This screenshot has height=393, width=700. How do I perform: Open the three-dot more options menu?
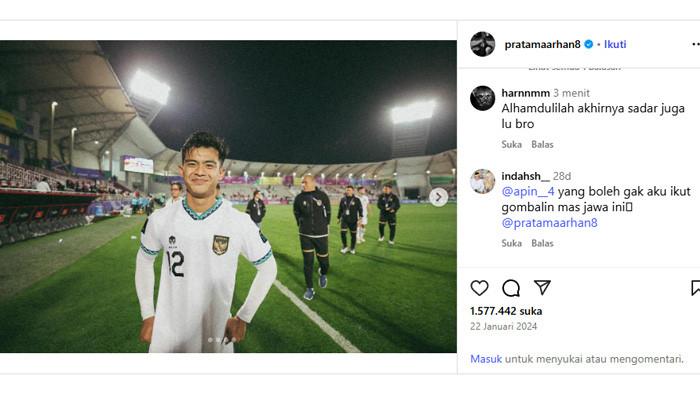(696, 44)
